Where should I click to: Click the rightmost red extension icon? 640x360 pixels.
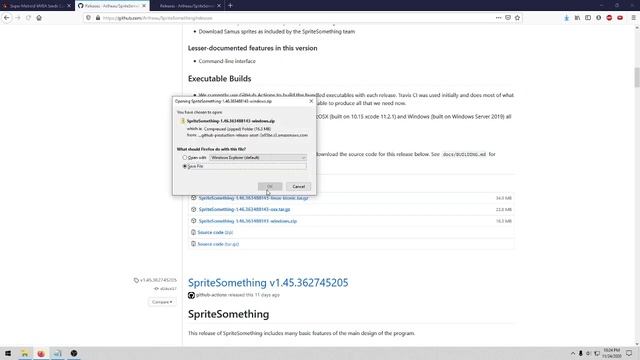[620, 18]
